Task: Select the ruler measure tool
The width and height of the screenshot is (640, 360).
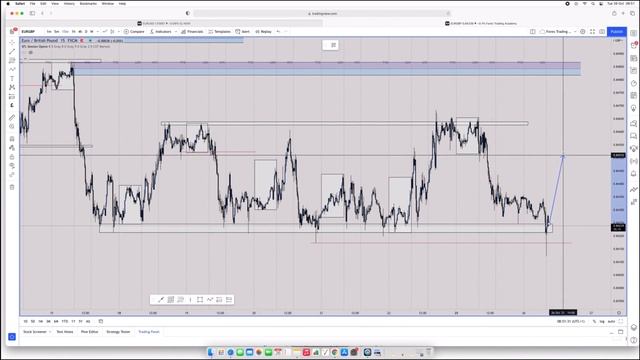Action: [12, 118]
